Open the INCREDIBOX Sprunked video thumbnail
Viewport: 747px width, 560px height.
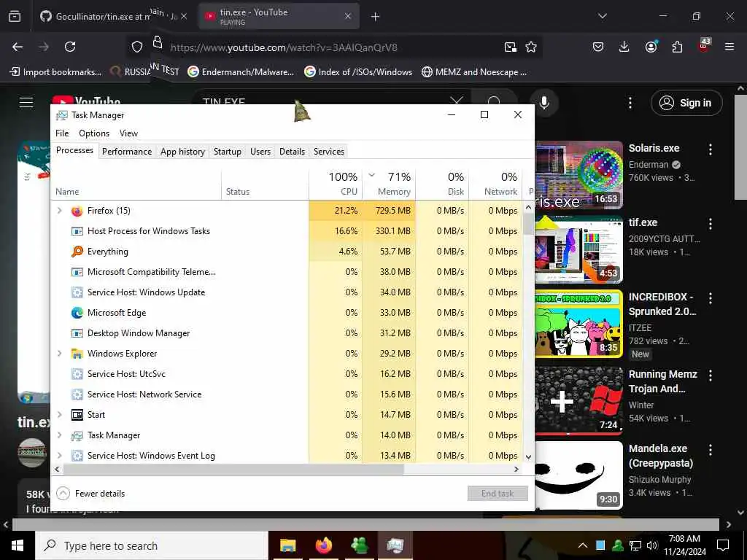pyautogui.click(x=578, y=323)
